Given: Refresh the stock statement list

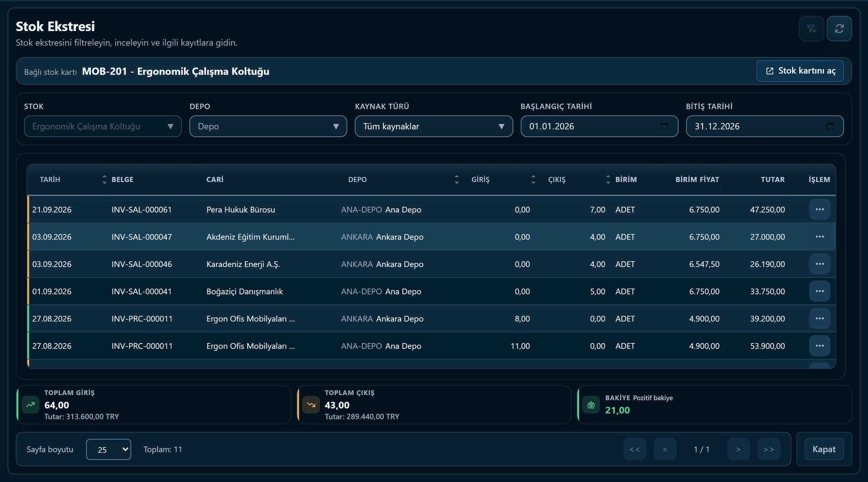Looking at the screenshot, I should pos(839,29).
